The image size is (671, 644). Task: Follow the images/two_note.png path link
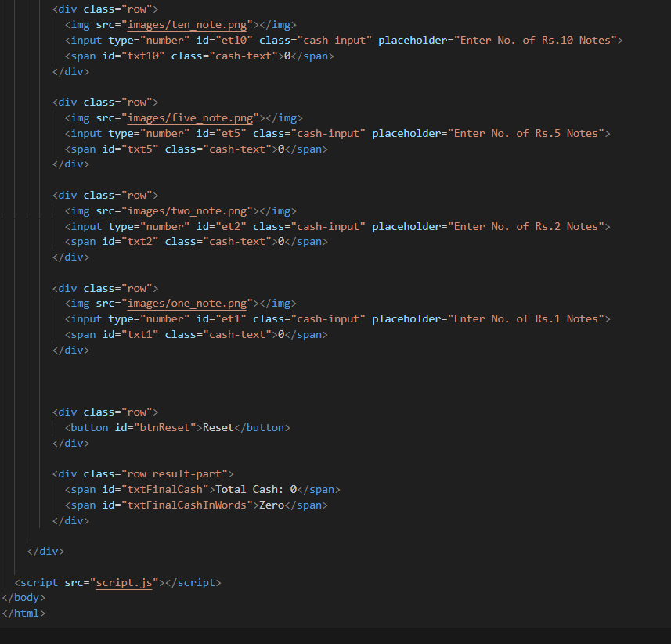[187, 210]
